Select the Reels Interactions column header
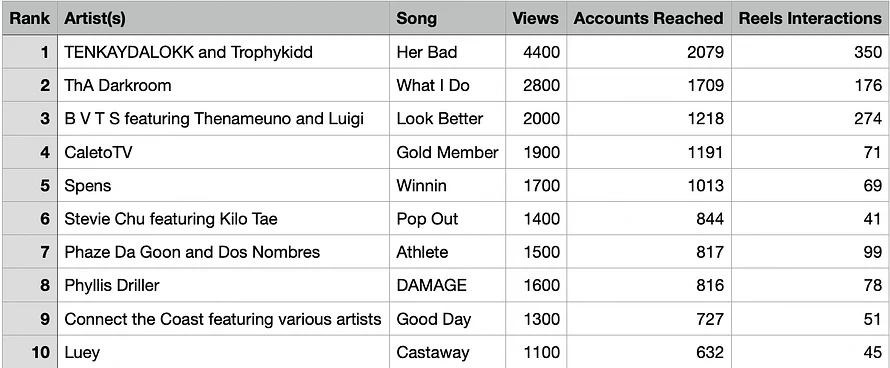This screenshot has width=890, height=368. 810,18
